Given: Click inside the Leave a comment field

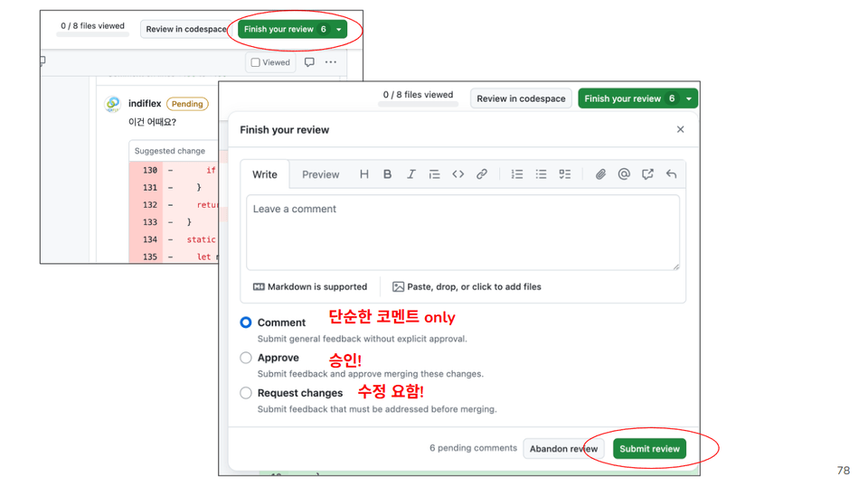Looking at the screenshot, I should coord(463,232).
